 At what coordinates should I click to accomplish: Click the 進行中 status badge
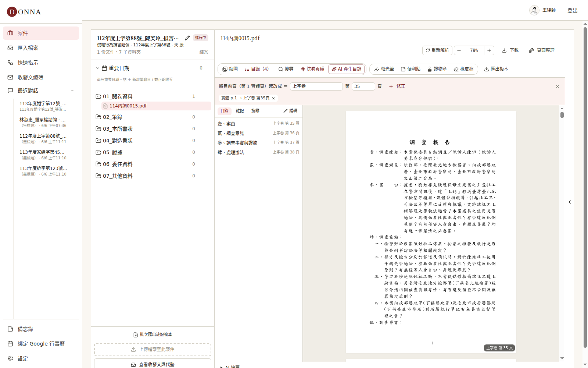(201, 38)
